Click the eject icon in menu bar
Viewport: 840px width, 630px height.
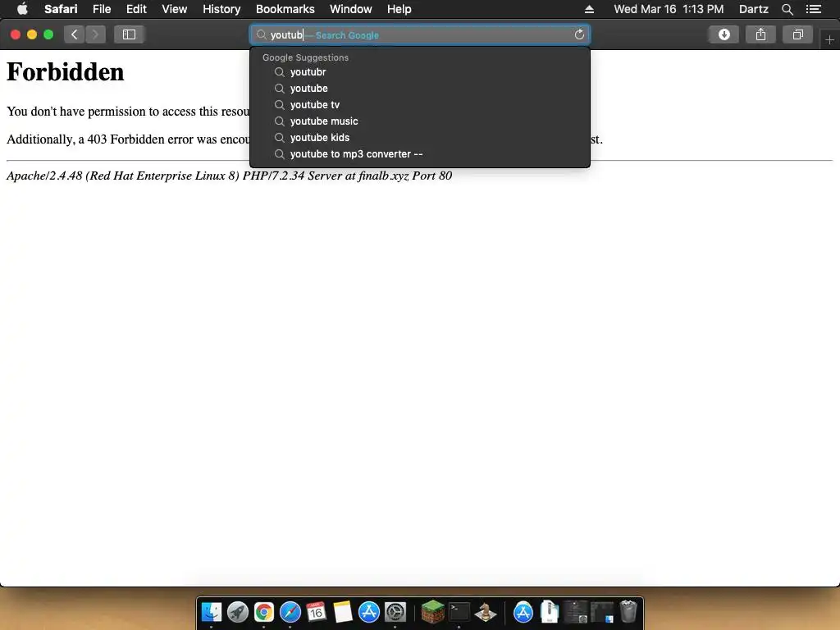[x=589, y=9]
